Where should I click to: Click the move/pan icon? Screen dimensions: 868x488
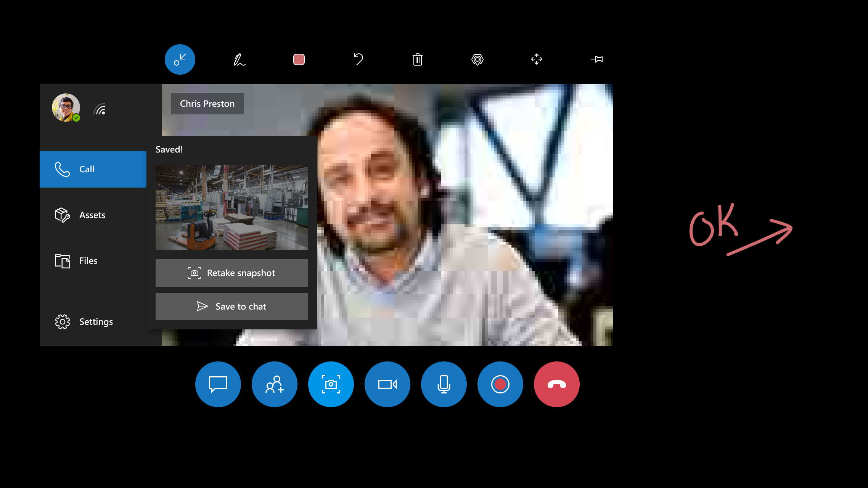click(537, 59)
